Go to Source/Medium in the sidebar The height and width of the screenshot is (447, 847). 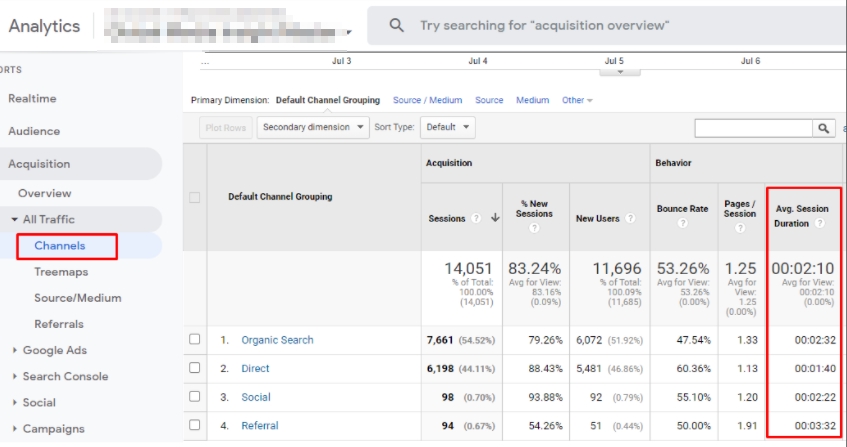[77, 298]
